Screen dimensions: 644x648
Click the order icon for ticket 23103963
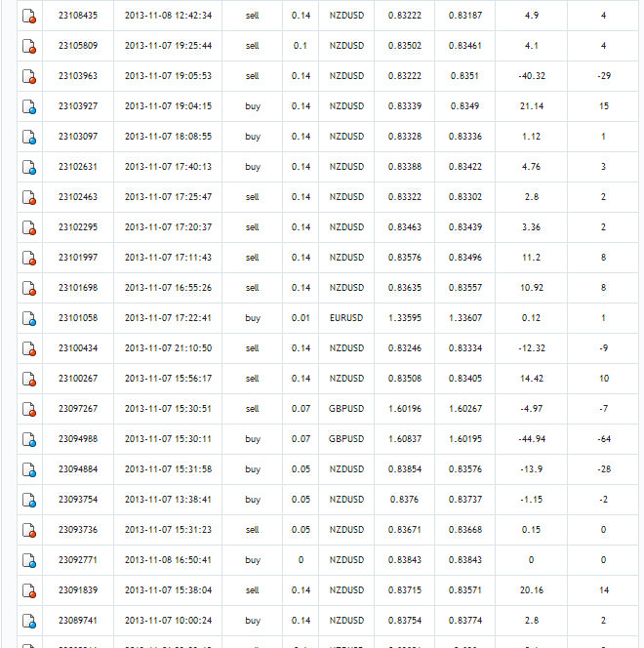pyautogui.click(x=29, y=76)
